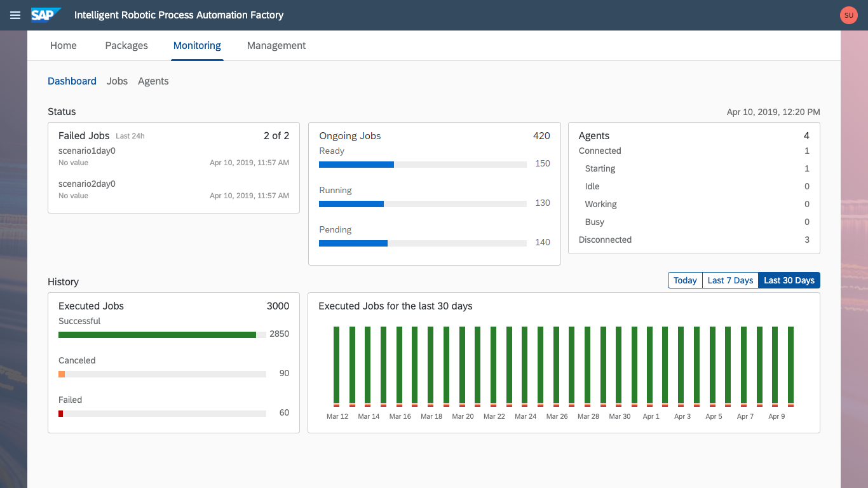
Task: Click the Apr 1 chart bar
Action: point(650,366)
